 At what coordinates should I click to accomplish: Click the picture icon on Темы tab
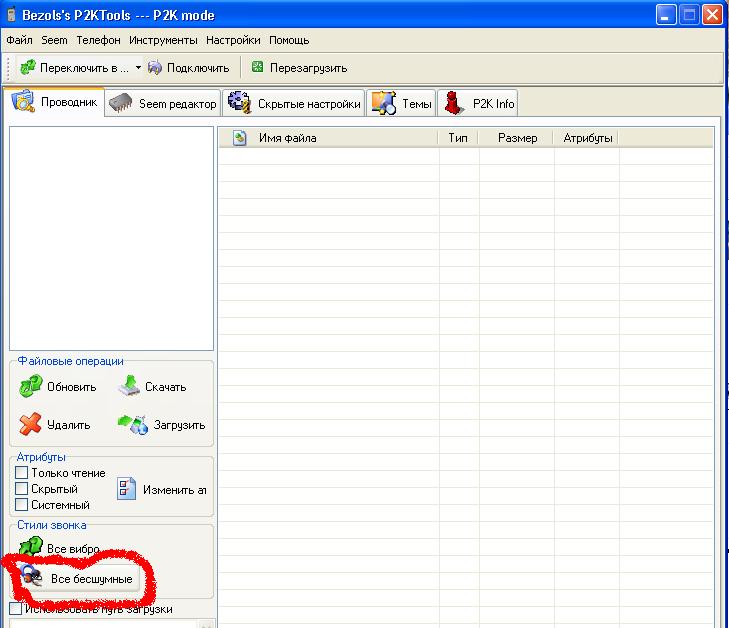coord(384,103)
